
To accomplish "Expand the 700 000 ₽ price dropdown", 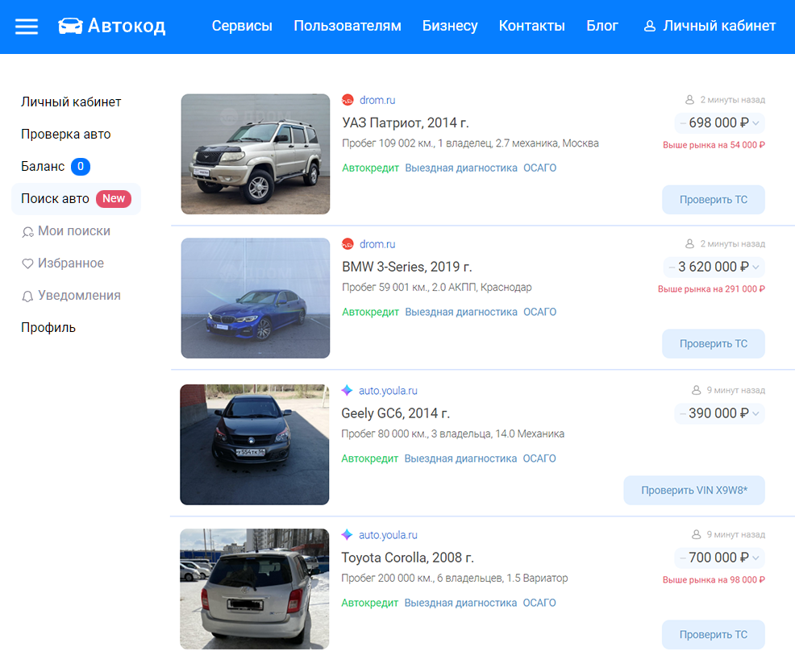I will pos(755,558).
